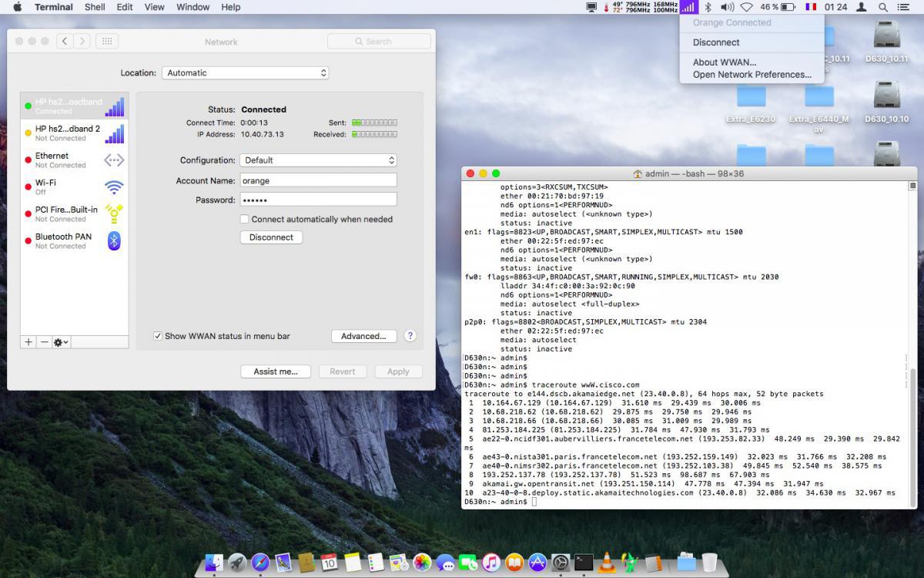The height and width of the screenshot is (578, 924).
Task: Select the Extra_E6230 folder on desktop
Action: point(751,102)
